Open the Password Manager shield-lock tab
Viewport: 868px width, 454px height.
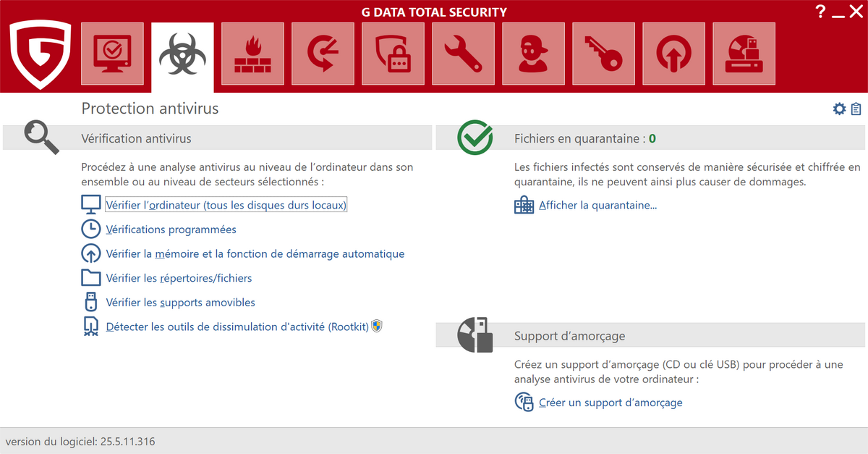point(393,54)
